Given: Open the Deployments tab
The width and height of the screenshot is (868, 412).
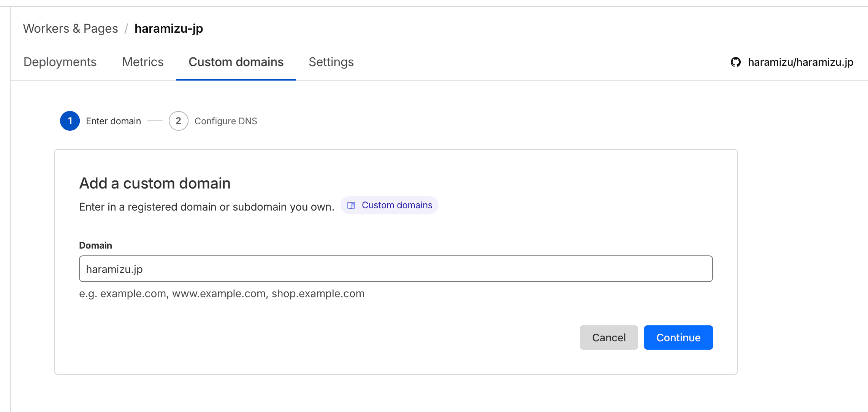Looking at the screenshot, I should (x=60, y=62).
